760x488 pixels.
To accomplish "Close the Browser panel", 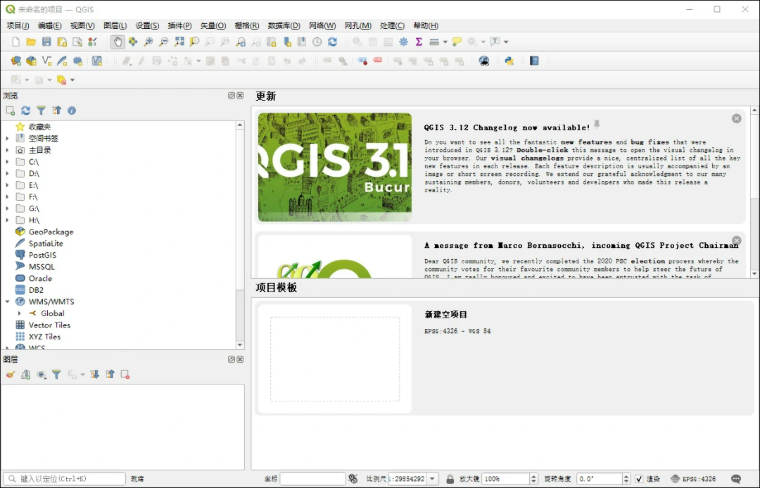I will (x=240, y=95).
